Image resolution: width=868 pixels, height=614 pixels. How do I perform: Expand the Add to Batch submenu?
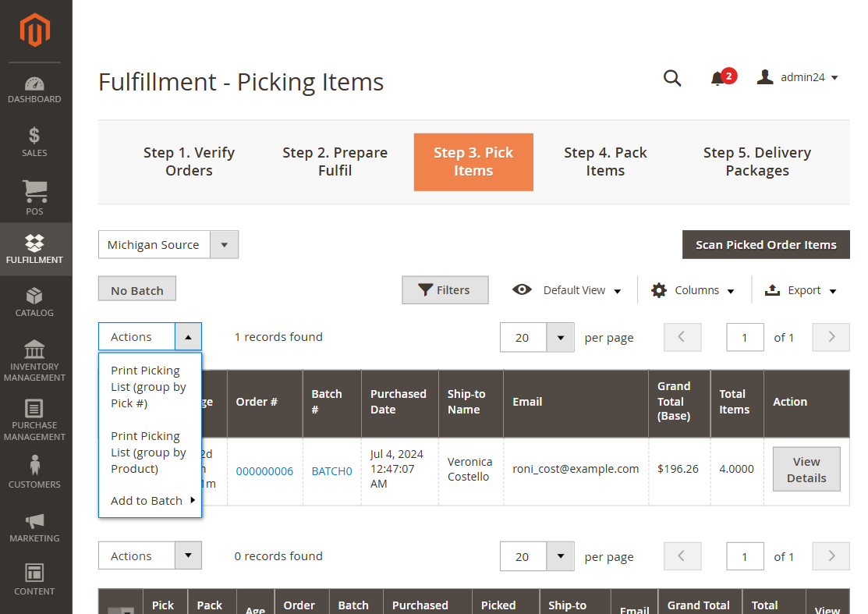150,500
